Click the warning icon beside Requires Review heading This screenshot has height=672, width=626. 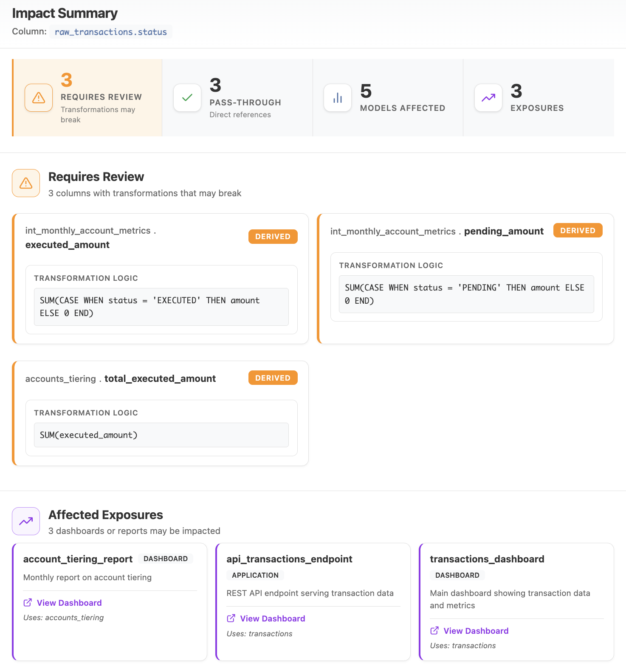coord(26,183)
